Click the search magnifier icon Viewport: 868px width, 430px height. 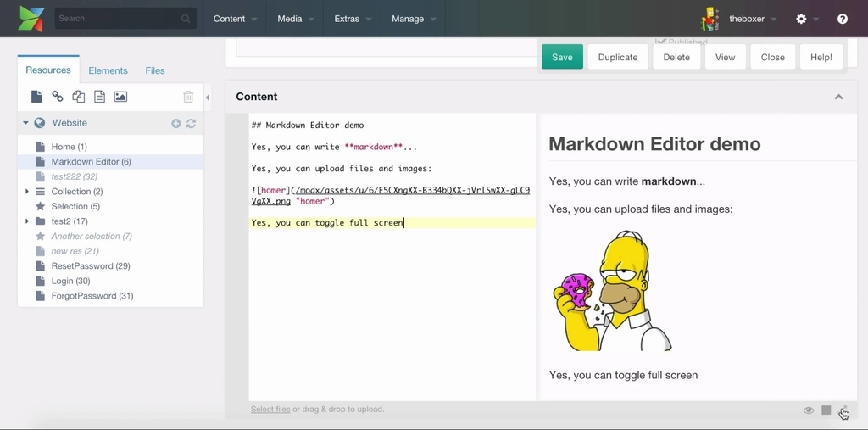(x=186, y=19)
